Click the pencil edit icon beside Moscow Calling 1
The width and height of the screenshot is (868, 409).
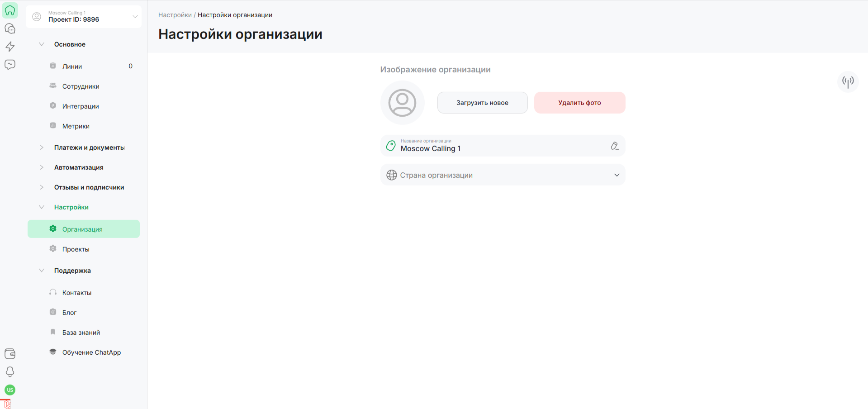click(x=614, y=146)
